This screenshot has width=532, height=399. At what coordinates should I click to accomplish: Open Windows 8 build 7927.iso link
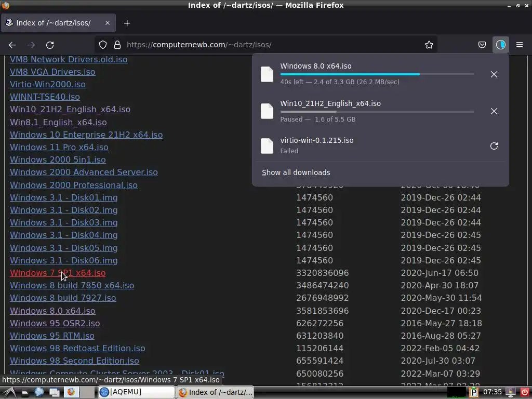click(63, 298)
